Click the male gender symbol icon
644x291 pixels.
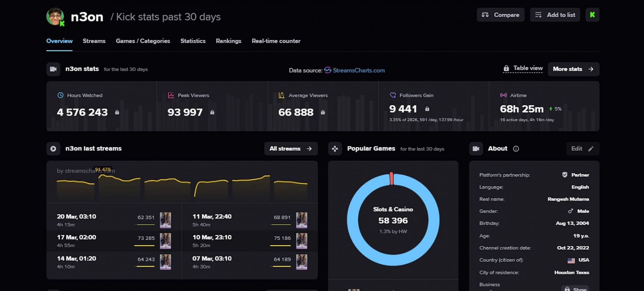[571, 211]
